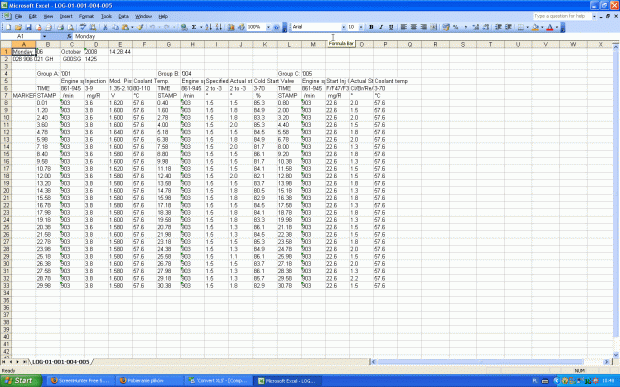The image size is (620, 387).
Task: Open the Insert menu
Action: pos(66,16)
